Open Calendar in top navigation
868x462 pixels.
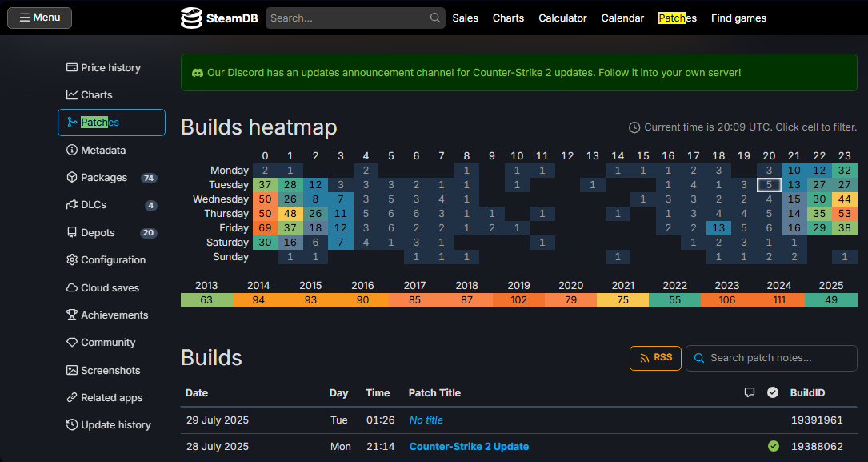coord(622,18)
